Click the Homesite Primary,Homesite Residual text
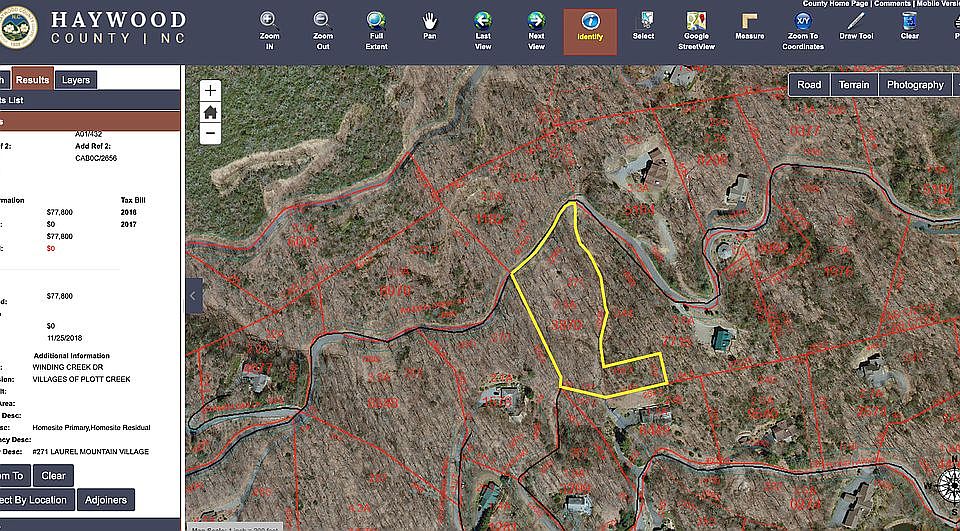Screen dimensions: 960x531 point(91,427)
